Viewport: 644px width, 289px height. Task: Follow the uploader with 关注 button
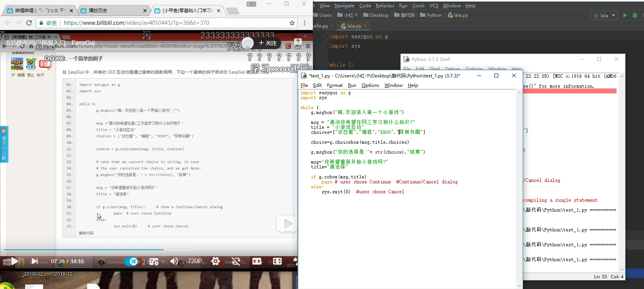coord(268,43)
